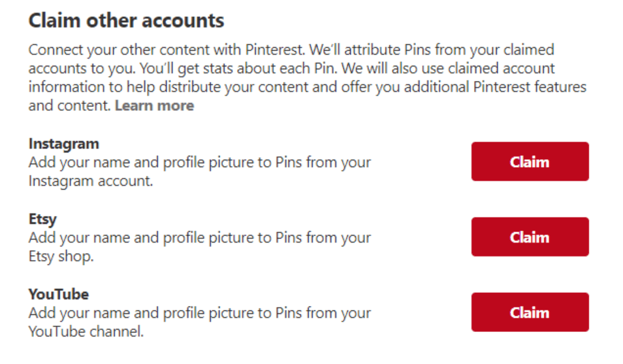Screen dimensions: 623x364
Task: Click the 'Instagram account.' text line
Action: pos(91,181)
